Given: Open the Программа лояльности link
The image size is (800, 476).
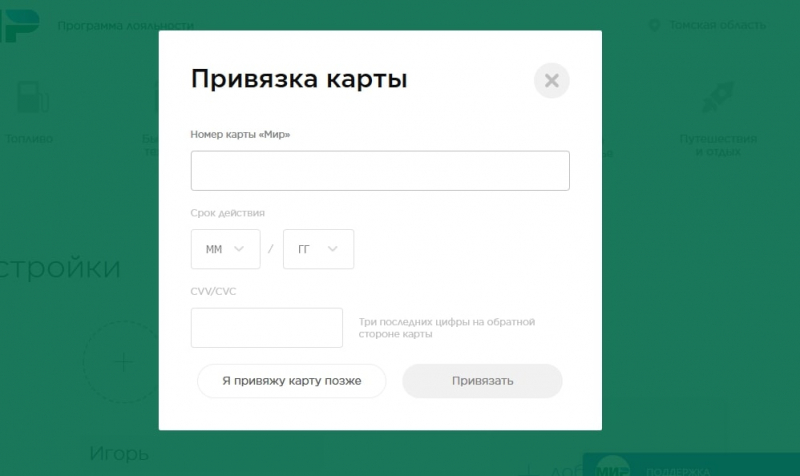Looking at the screenshot, I should click(x=126, y=26).
